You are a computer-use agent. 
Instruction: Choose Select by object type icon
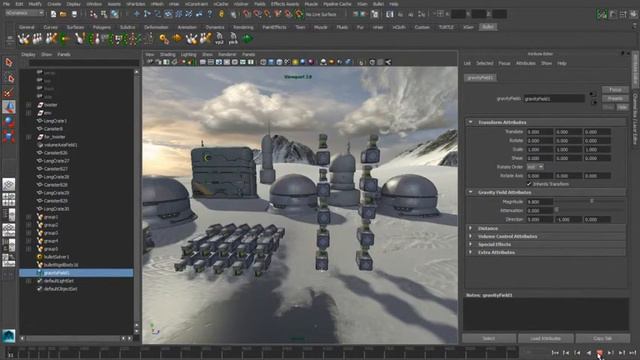(104, 14)
